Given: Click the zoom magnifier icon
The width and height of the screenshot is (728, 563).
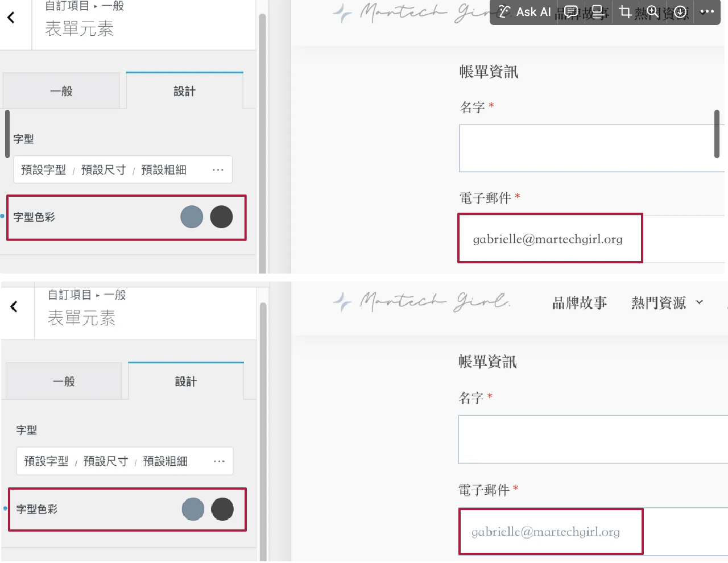Looking at the screenshot, I should (652, 11).
